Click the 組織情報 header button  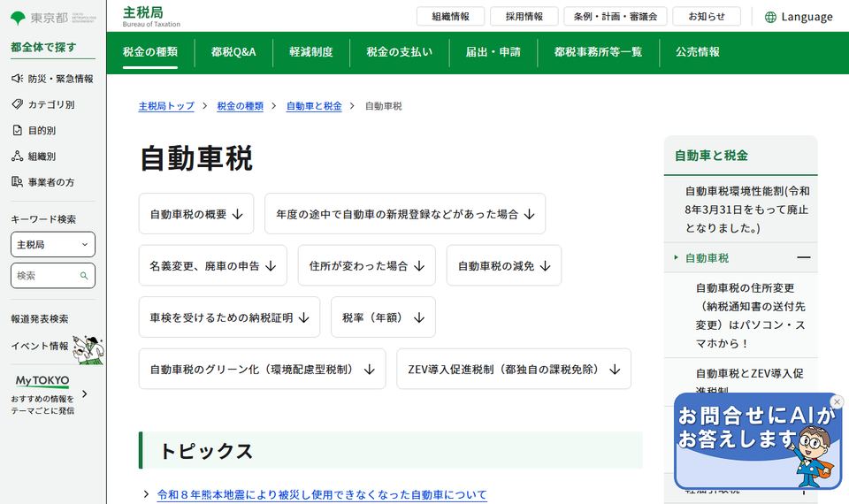[450, 16]
